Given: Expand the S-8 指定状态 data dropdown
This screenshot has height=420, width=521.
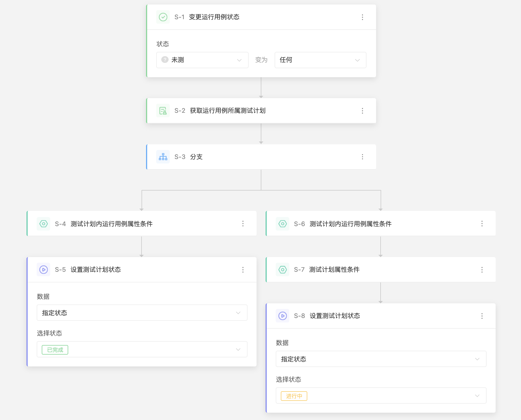Looking at the screenshot, I should coord(381,359).
